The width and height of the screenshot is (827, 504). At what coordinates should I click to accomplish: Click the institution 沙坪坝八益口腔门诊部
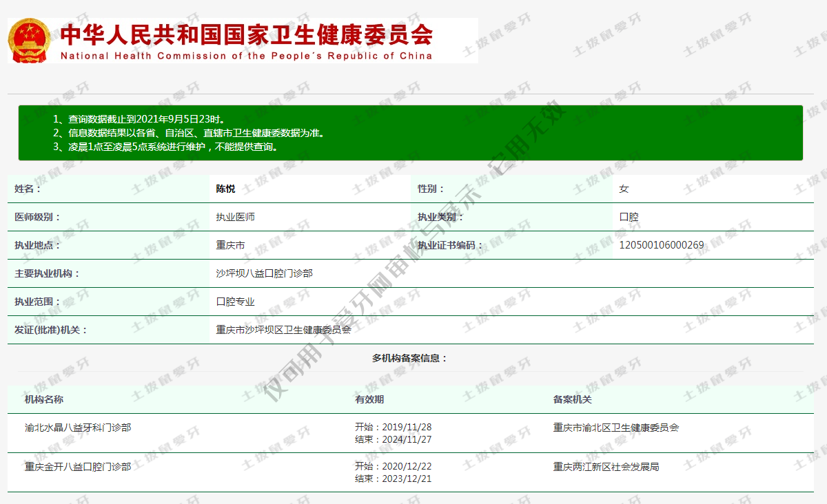(x=264, y=273)
